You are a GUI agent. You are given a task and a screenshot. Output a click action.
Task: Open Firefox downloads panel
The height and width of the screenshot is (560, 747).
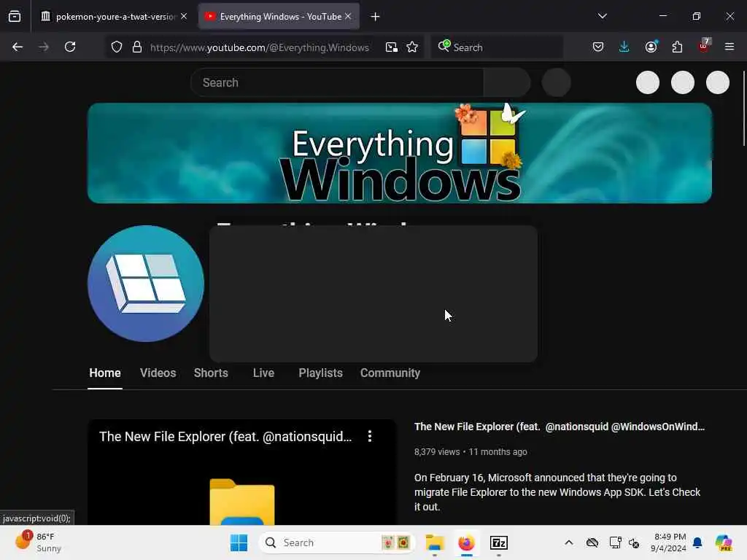pos(624,47)
